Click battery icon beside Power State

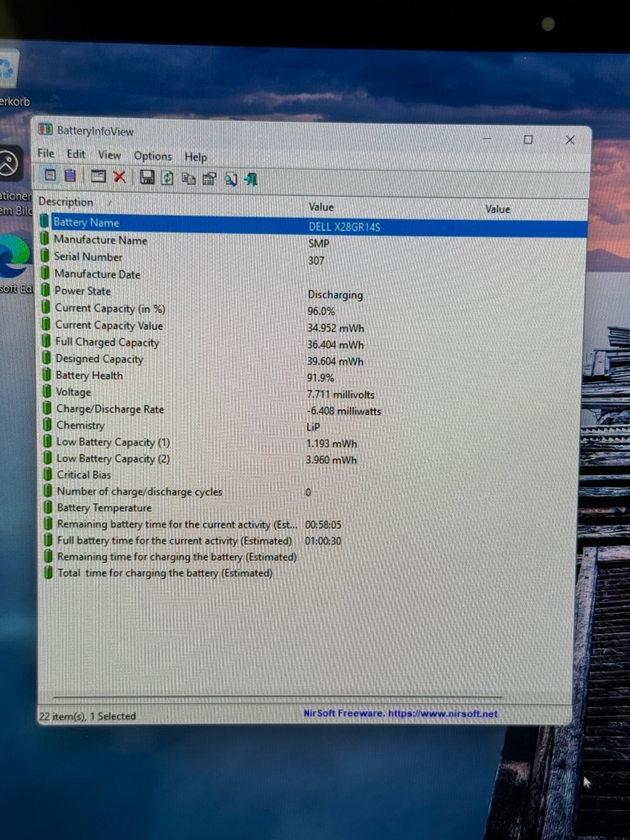click(x=46, y=290)
